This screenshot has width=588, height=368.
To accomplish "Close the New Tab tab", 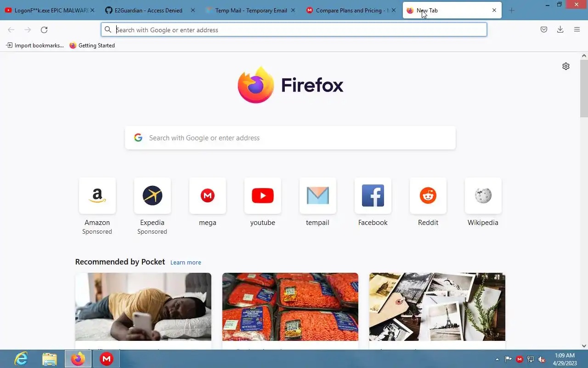I will (x=494, y=10).
